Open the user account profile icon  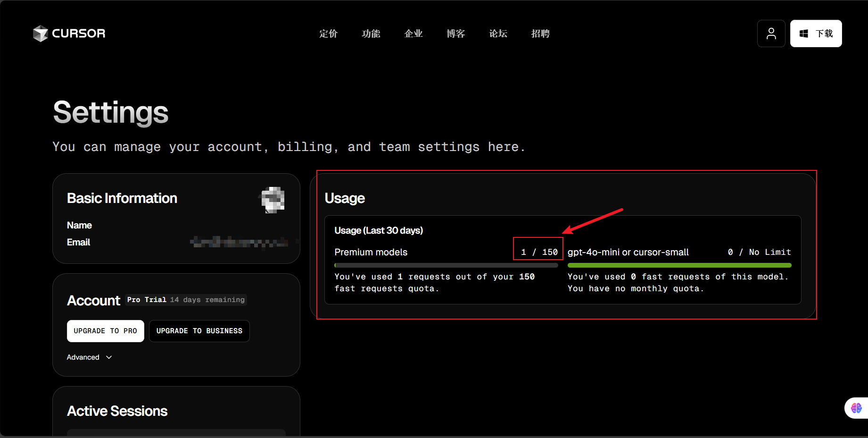point(771,34)
